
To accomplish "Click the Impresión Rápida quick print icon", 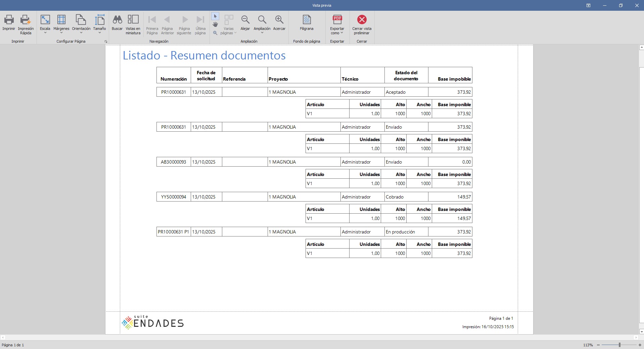I will (x=26, y=20).
